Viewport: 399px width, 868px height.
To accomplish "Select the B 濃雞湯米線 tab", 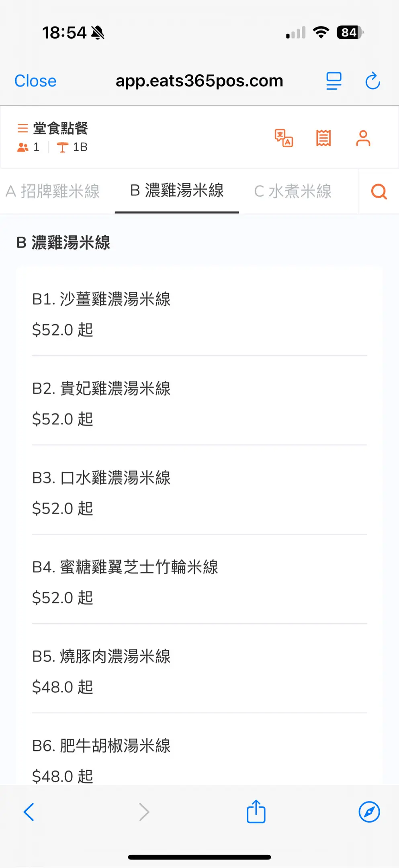I will click(177, 190).
